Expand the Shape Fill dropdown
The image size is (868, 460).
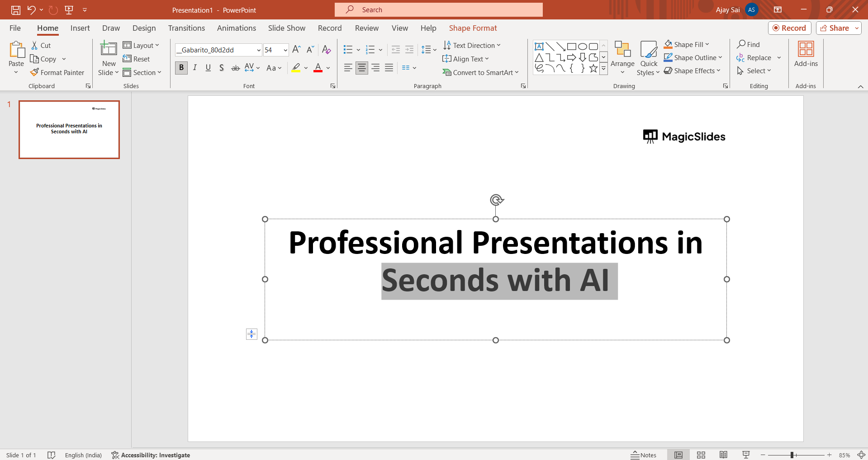click(707, 44)
